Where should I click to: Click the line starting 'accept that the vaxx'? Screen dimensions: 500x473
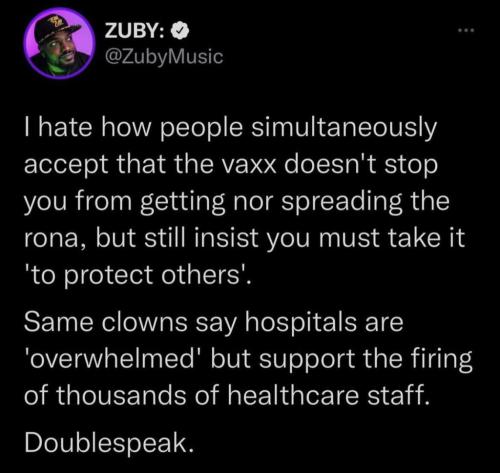point(231,165)
